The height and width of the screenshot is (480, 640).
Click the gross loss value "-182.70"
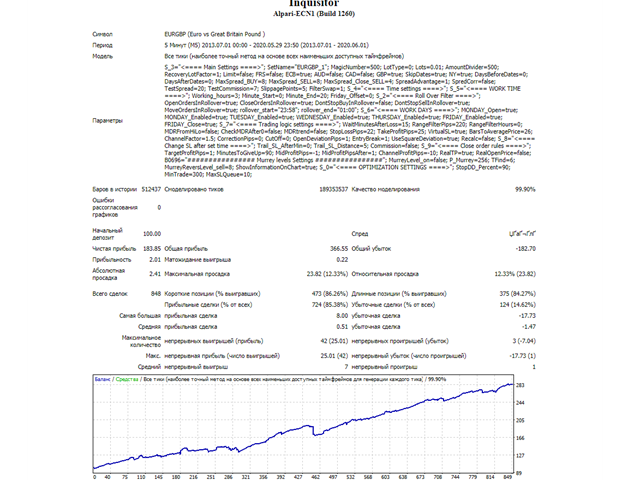[x=525, y=249]
